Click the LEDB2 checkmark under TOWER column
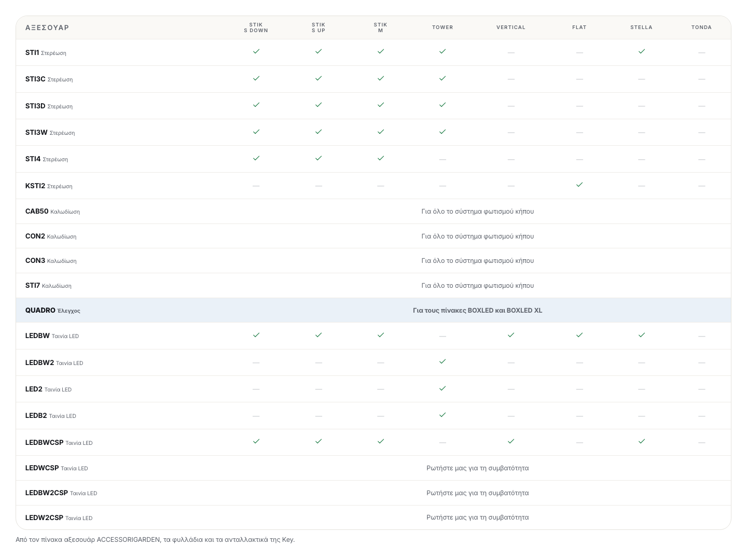The width and height of the screenshot is (747, 560). (442, 415)
